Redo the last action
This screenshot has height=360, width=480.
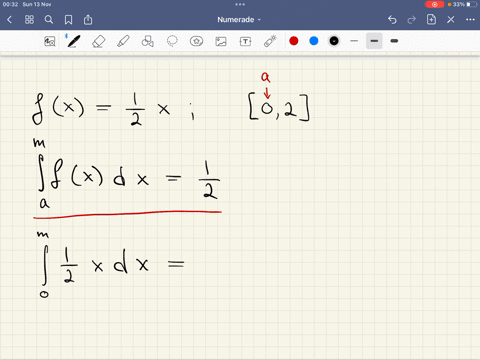tap(412, 20)
